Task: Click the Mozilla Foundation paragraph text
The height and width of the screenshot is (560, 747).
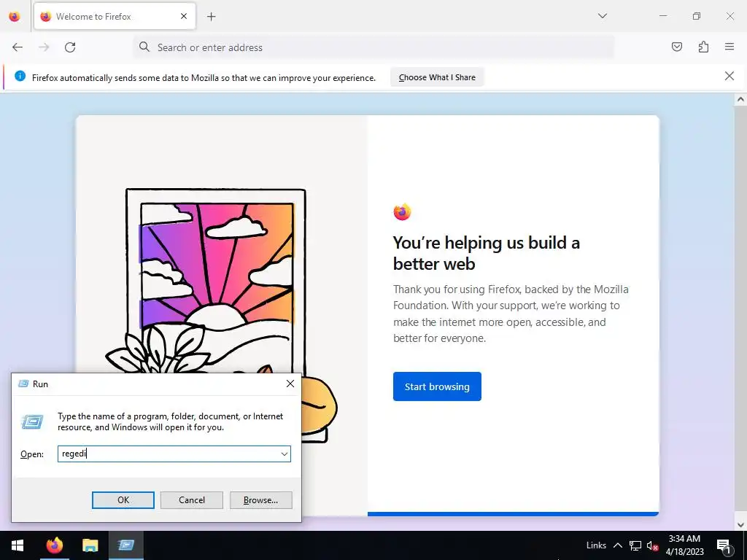Action: [511, 314]
